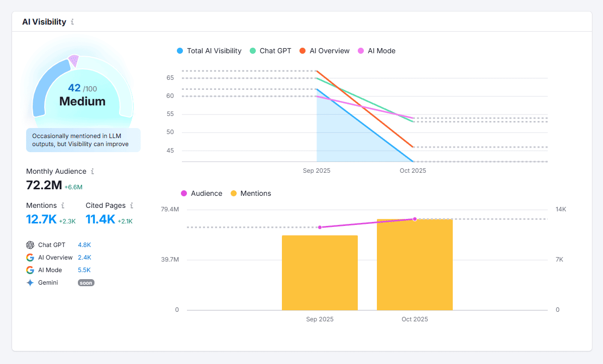This screenshot has height=364, width=603.
Task: Click the info icon next to Cited Pages
Action: tap(132, 205)
